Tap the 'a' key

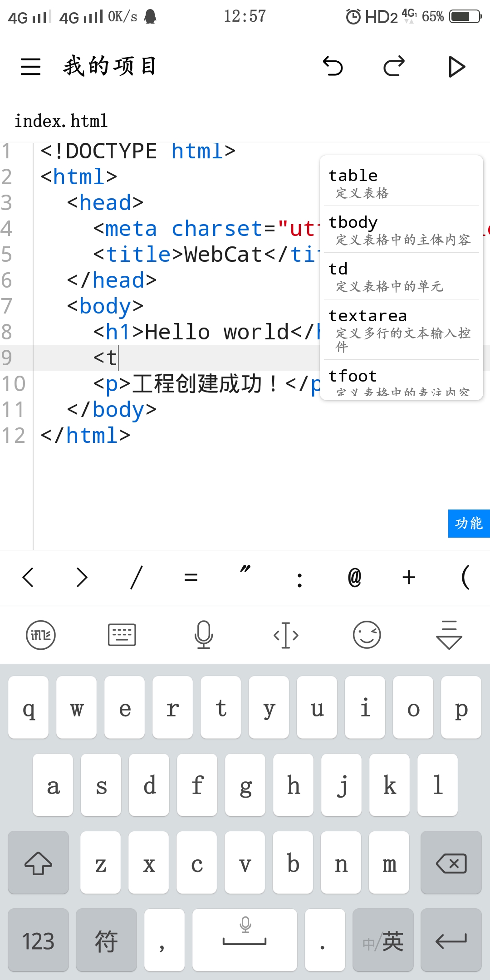(53, 785)
